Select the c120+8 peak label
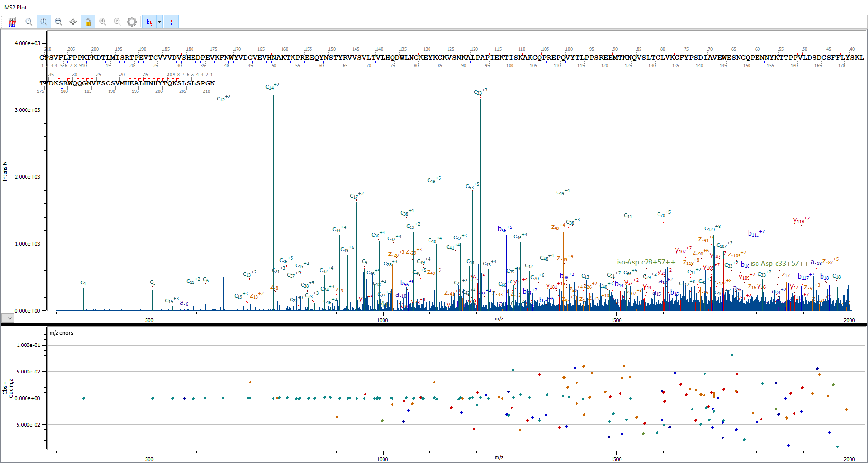This screenshot has height=464, width=868. (x=712, y=228)
